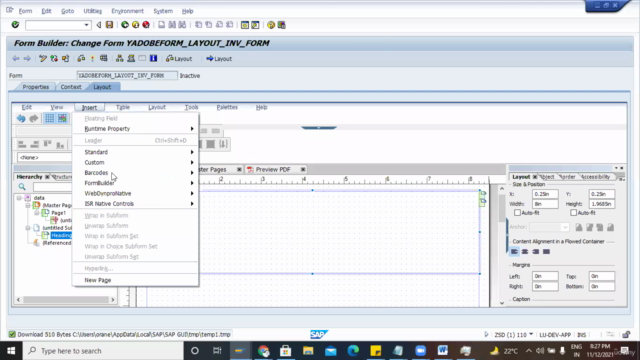This screenshot has width=640, height=360.
Task: Click the Hierarchy horizontal scrollbar
Action: 65,300
